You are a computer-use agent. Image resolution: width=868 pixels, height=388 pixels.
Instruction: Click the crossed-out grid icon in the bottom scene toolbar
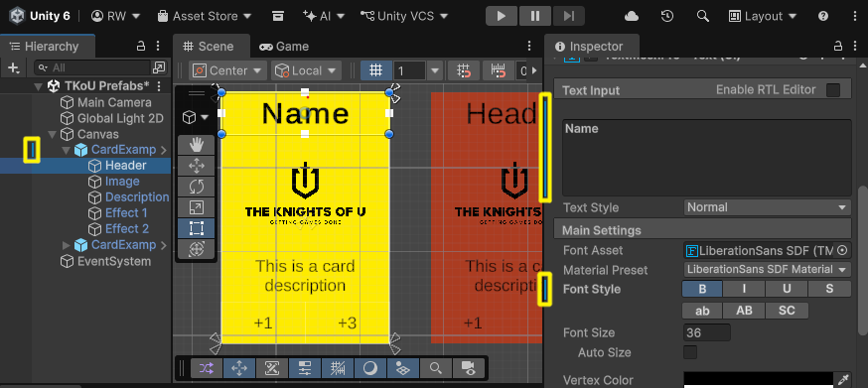point(337,368)
